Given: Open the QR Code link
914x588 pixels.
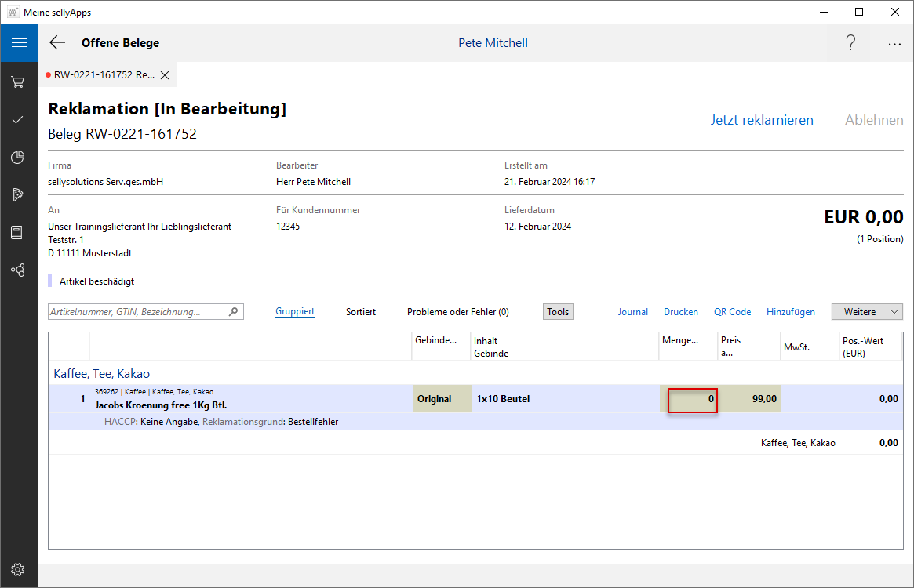Looking at the screenshot, I should click(732, 312).
